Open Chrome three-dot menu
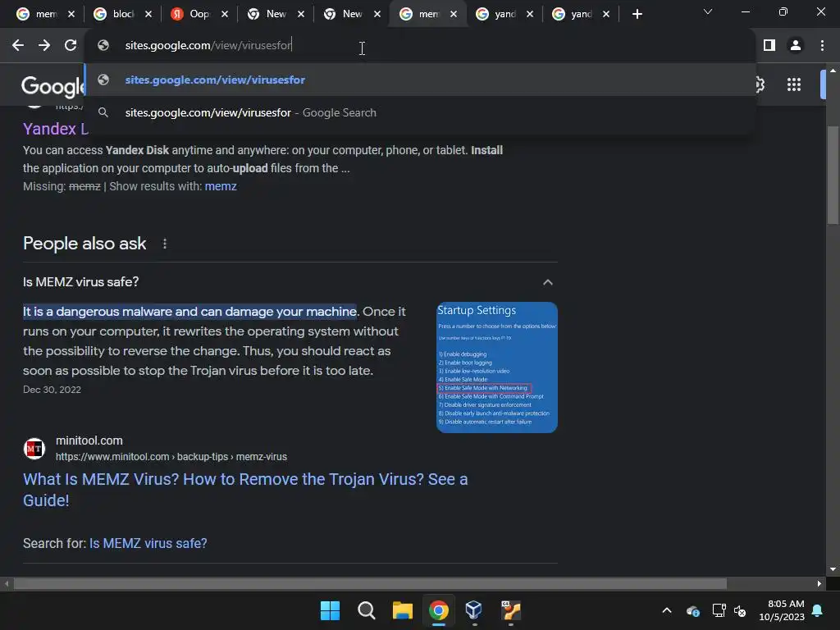The width and height of the screenshot is (840, 630). (x=822, y=46)
